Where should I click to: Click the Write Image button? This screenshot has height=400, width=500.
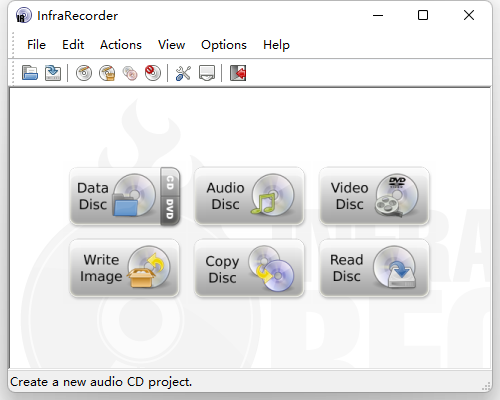pyautogui.click(x=125, y=268)
